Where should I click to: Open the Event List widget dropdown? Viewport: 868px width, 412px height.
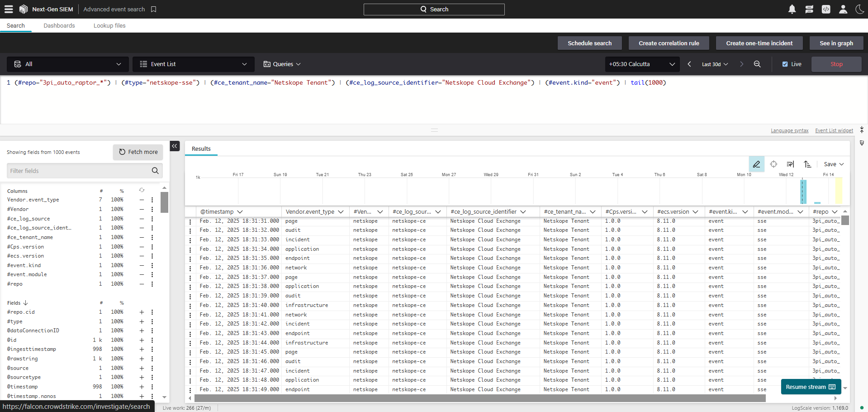pos(194,64)
